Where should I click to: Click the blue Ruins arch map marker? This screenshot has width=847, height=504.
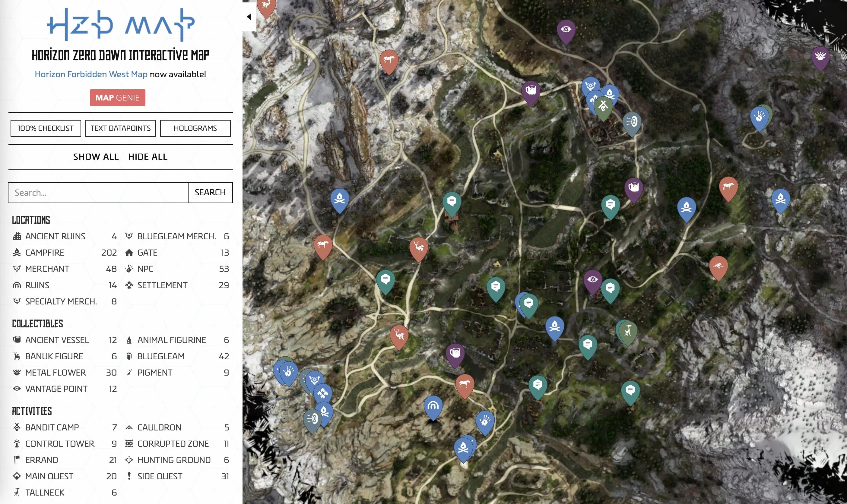tap(433, 406)
